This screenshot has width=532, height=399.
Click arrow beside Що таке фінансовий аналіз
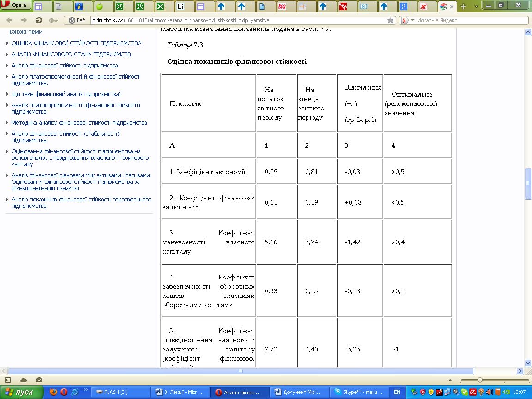(x=7, y=94)
